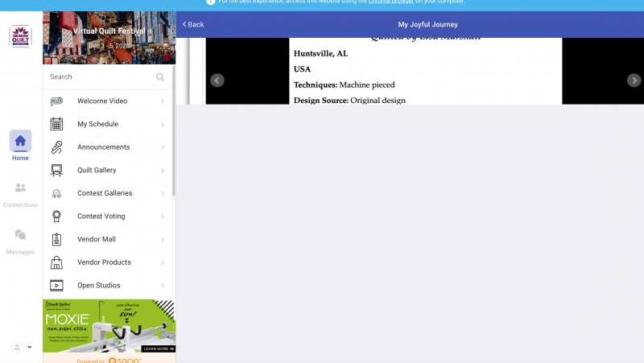
Task: Click the Vendor Products shopping bag icon
Action: [x=57, y=262]
